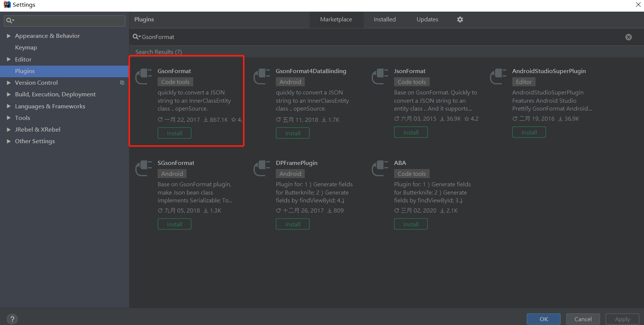644x325 pixels.
Task: Click the settings sidebar search icon
Action: [x=10, y=21]
